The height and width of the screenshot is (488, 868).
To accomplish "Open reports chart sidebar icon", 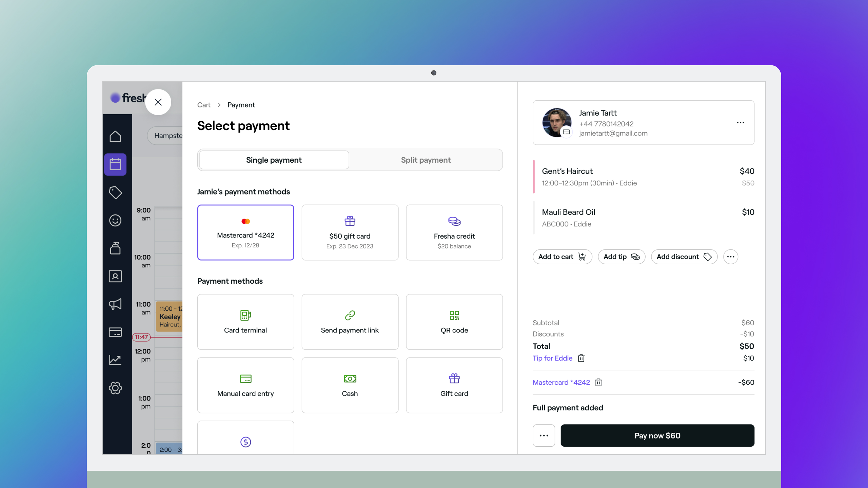I will point(115,360).
